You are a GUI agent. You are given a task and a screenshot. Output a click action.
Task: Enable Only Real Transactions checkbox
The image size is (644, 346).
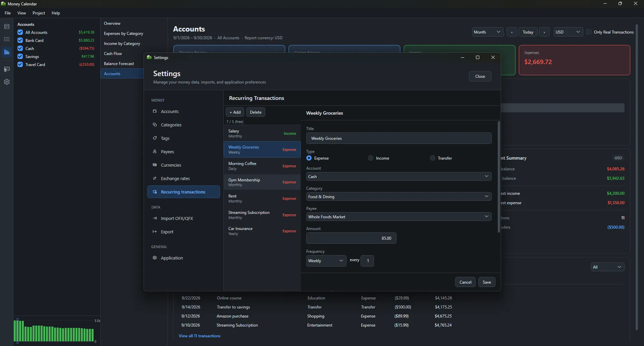pyautogui.click(x=589, y=32)
